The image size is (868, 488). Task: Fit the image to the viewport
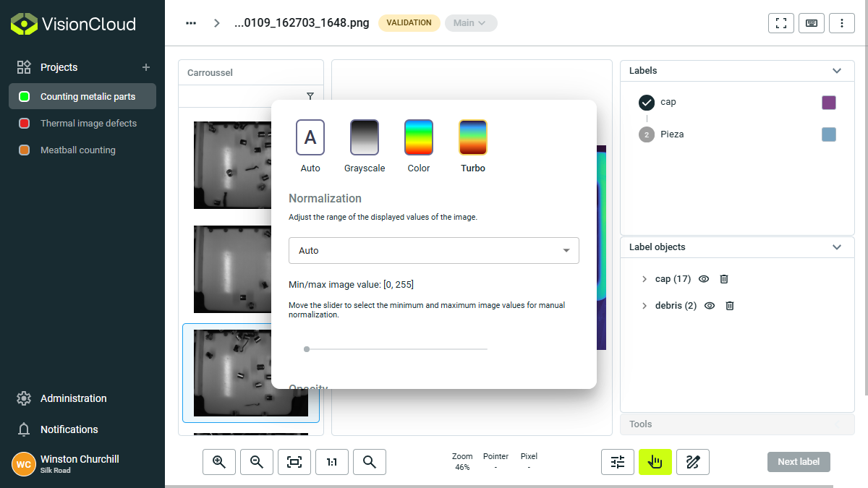pos(294,461)
